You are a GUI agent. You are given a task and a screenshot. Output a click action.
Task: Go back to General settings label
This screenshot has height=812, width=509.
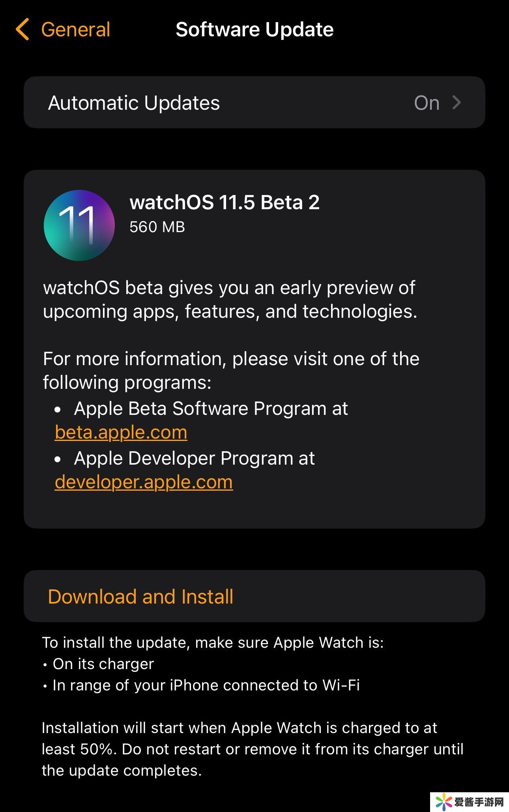[x=75, y=30]
